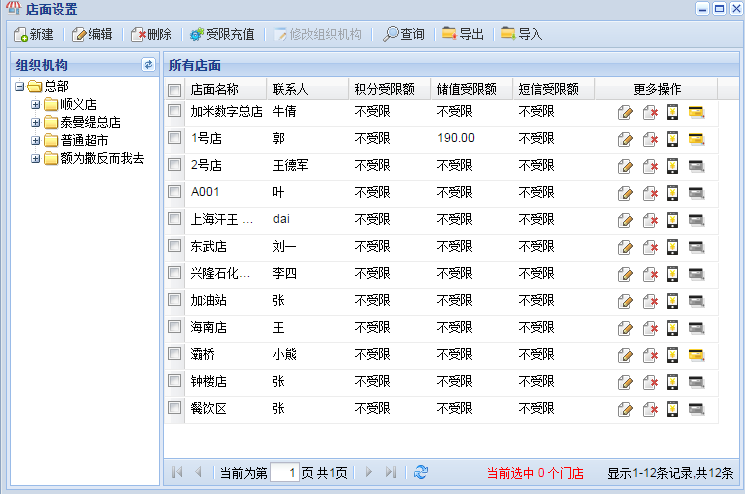
Task: Check the box for 加米数字总店
Action: (175, 111)
